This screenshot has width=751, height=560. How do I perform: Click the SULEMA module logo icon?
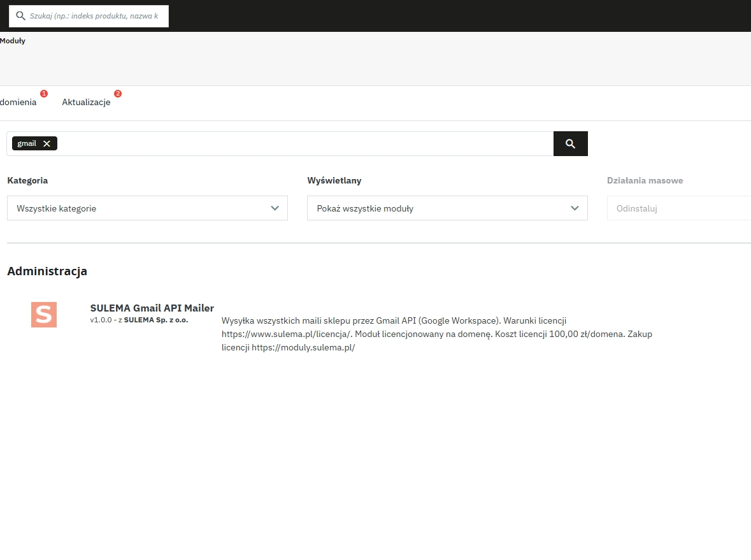pos(43,314)
